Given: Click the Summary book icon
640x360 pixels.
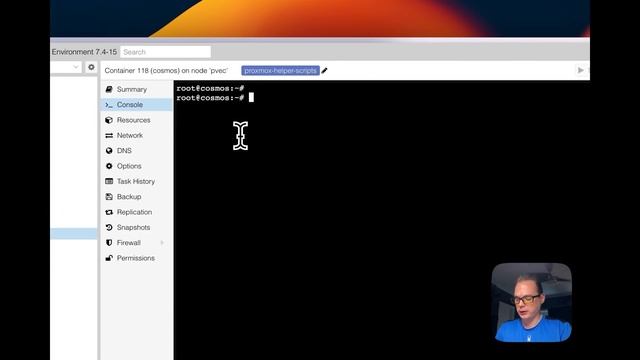Looking at the screenshot, I should coord(109,89).
